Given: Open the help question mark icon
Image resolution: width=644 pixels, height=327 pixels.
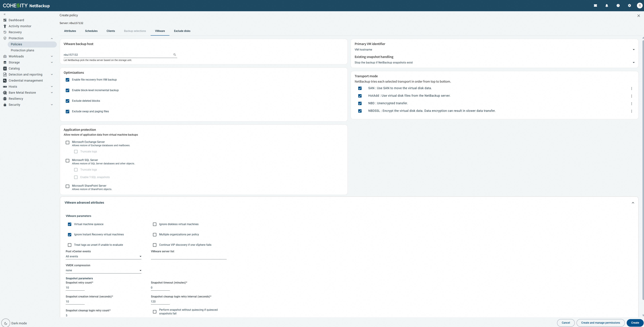Looking at the screenshot, I should click(x=618, y=6).
